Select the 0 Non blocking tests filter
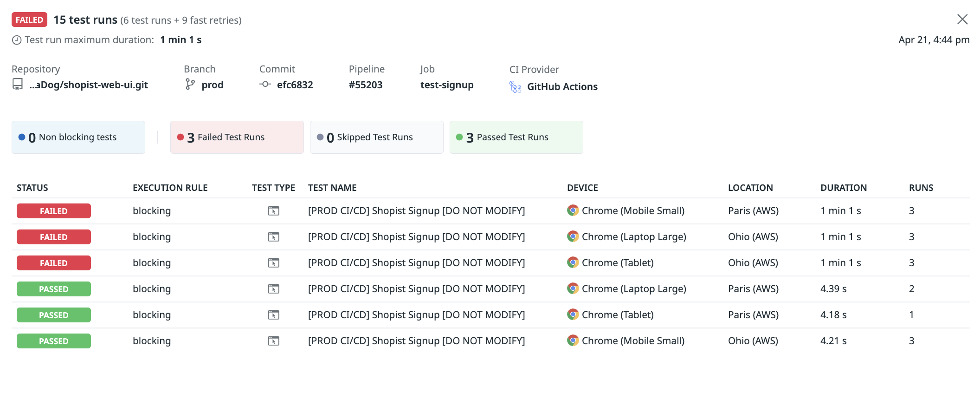980x406 pixels. click(x=78, y=137)
